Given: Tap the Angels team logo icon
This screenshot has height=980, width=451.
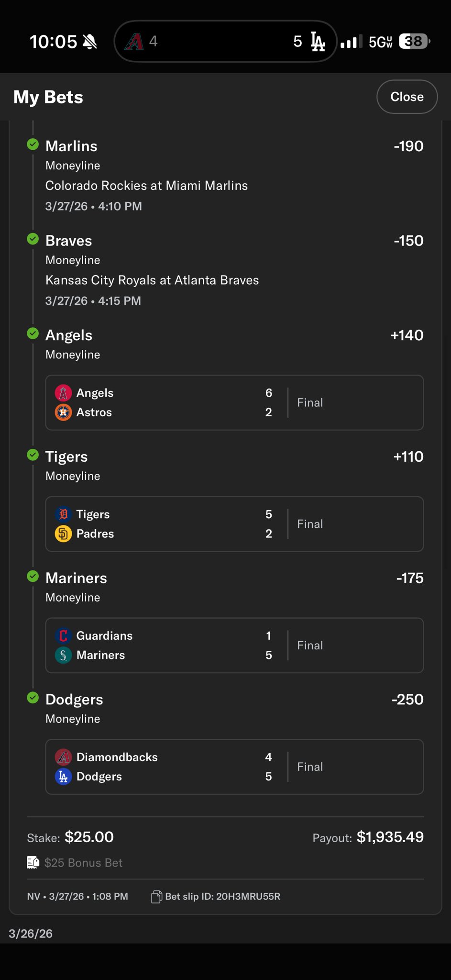Looking at the screenshot, I should (63, 393).
